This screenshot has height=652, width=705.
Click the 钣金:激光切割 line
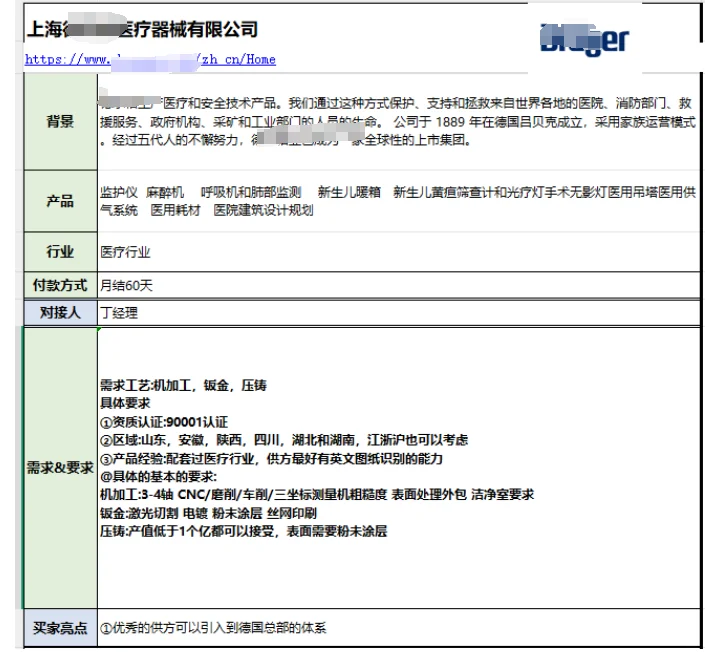pyautogui.click(x=209, y=514)
